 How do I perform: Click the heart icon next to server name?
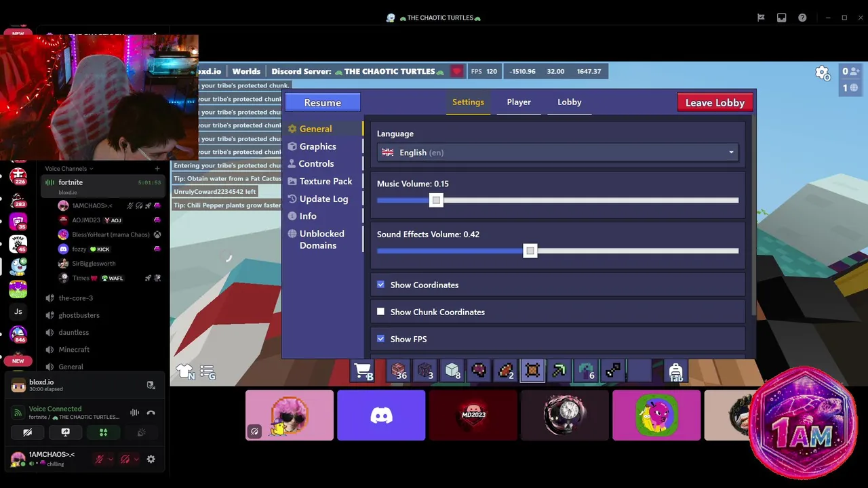coord(457,71)
